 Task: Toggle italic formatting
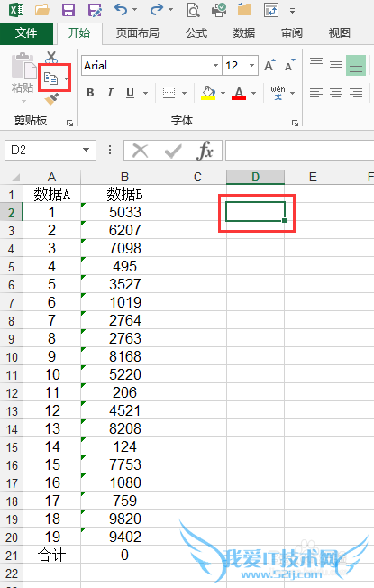click(110, 93)
